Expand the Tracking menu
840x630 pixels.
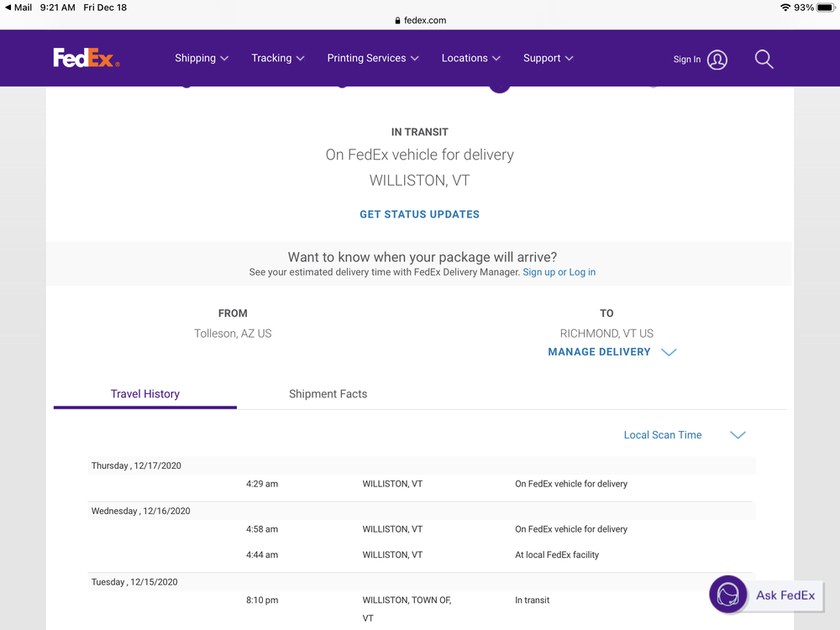click(x=278, y=58)
